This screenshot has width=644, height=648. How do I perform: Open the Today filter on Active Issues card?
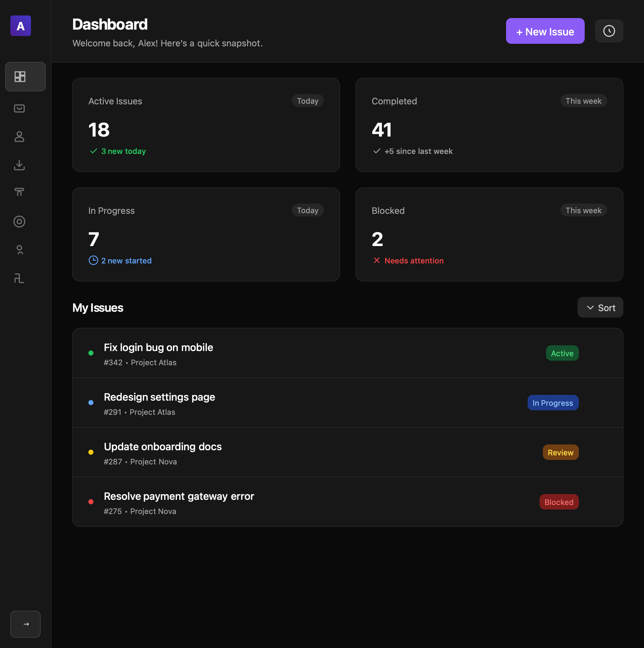[307, 100]
